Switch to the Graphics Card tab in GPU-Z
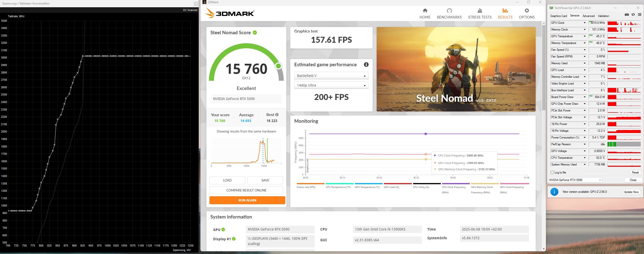Image resolution: width=644 pixels, height=254 pixels. 558,16
